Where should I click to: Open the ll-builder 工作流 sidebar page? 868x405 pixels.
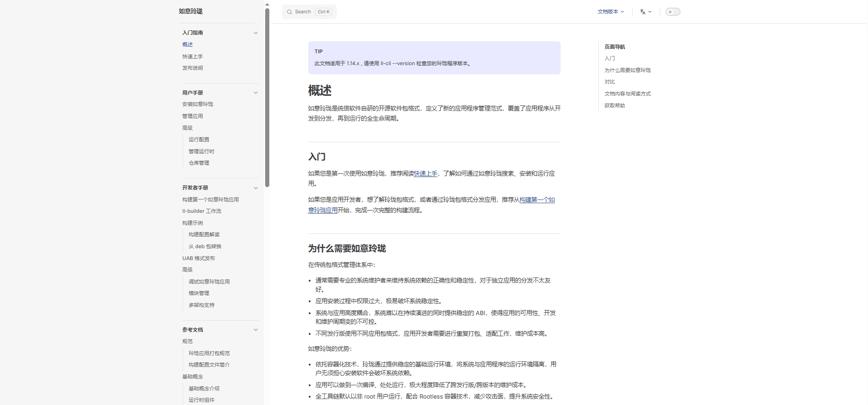point(202,211)
